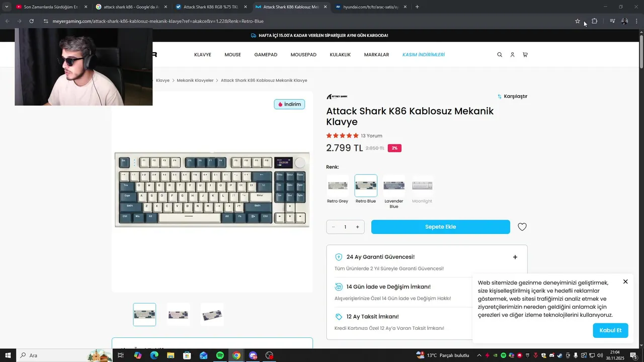Select the second product thumbnail image
This screenshot has height=362, width=644.
pyautogui.click(x=178, y=315)
